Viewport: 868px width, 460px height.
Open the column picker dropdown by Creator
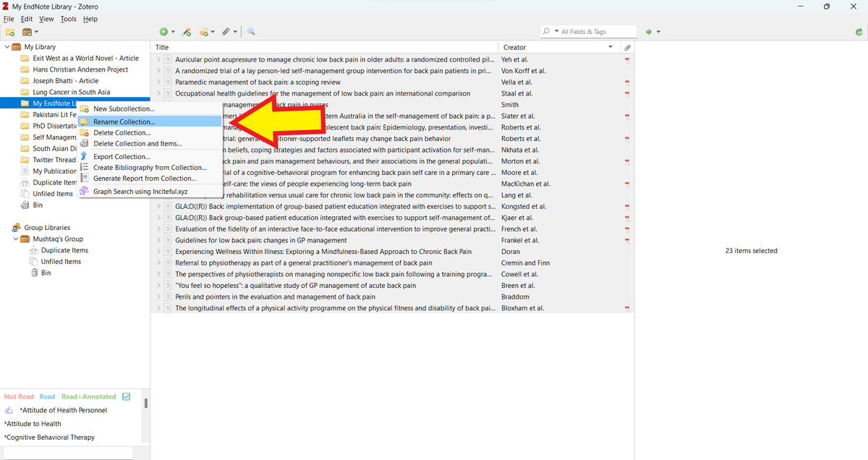tap(611, 47)
